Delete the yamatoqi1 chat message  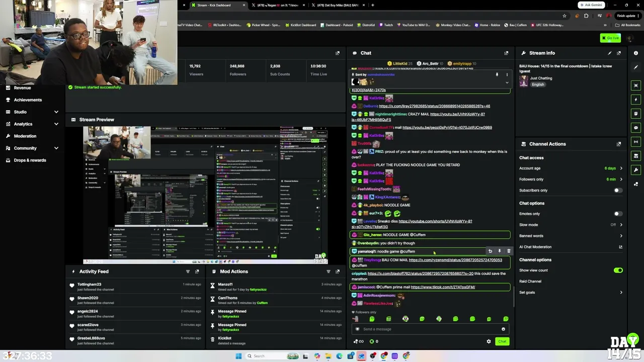pyautogui.click(x=508, y=251)
